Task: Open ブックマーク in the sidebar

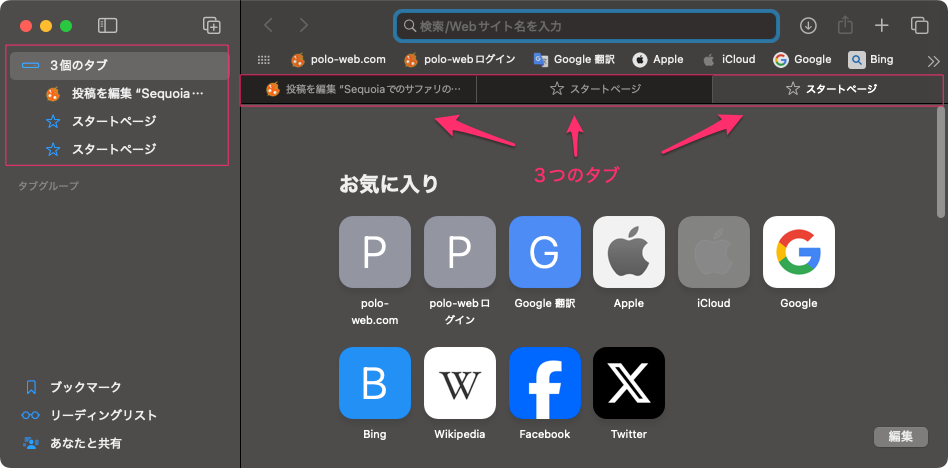Action: coord(85,387)
